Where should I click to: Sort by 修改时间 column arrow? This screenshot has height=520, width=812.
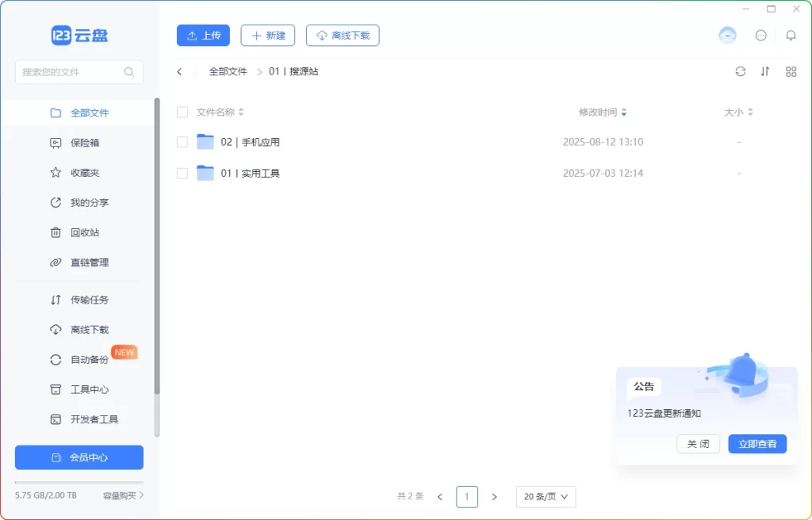click(x=624, y=113)
